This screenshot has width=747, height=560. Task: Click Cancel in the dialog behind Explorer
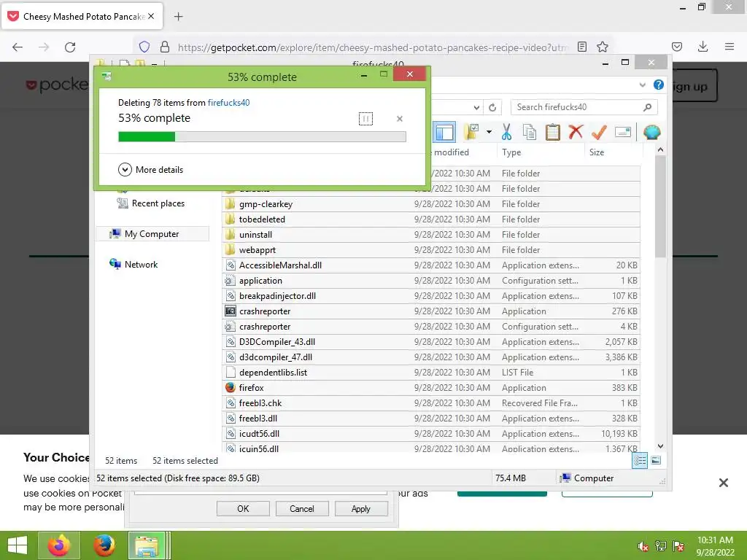pyautogui.click(x=302, y=508)
